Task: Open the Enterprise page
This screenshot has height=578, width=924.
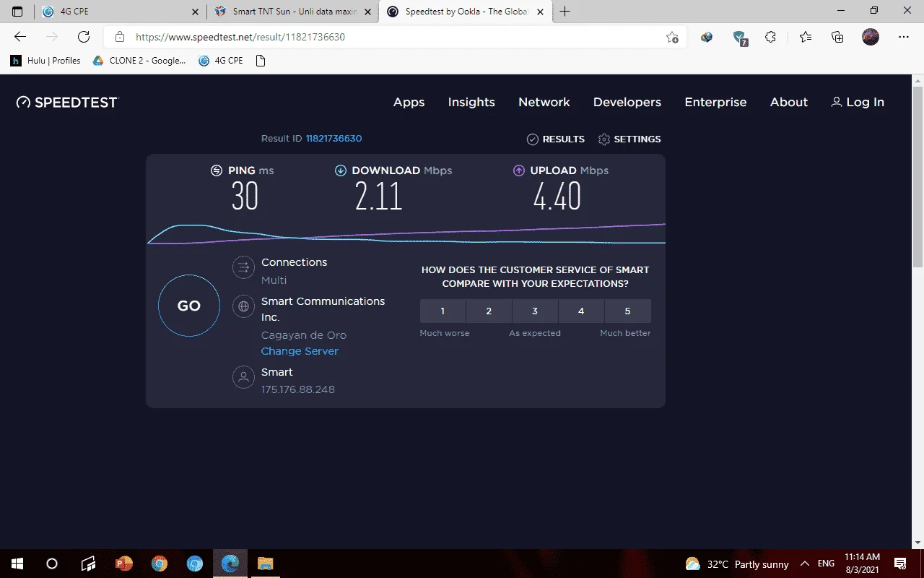Action: pyautogui.click(x=715, y=103)
